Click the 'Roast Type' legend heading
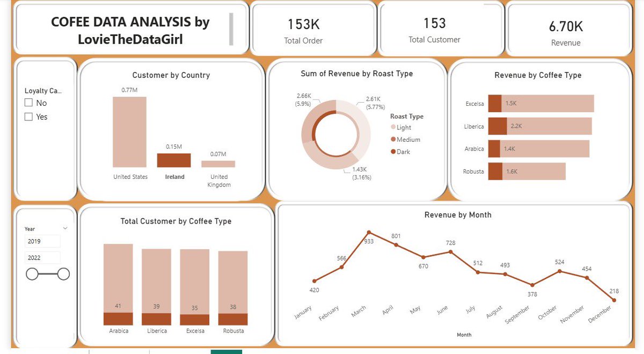This screenshot has width=644, height=354. click(x=407, y=117)
